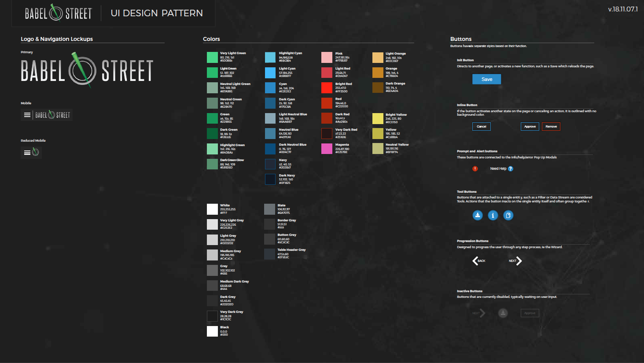The image size is (644, 363).
Task: Select the Magenta swatch
Action: [x=327, y=149]
